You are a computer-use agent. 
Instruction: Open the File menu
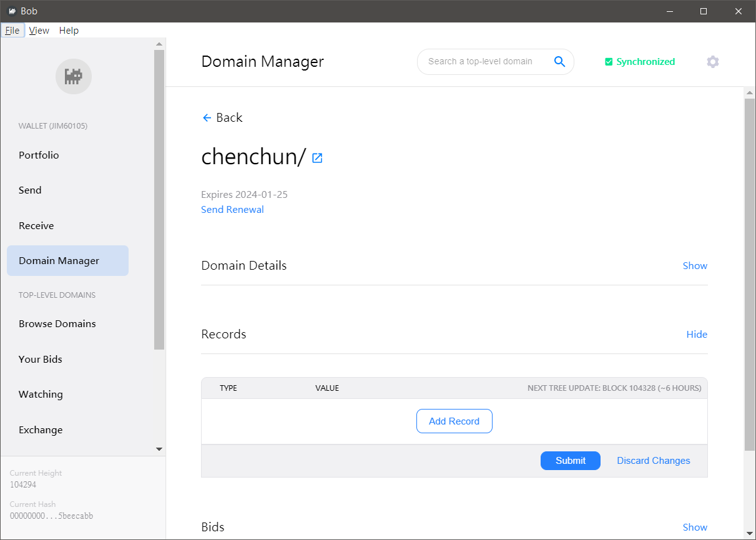coord(12,31)
